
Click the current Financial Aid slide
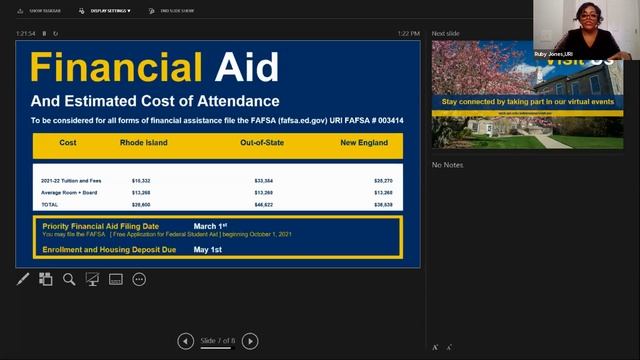click(x=218, y=154)
